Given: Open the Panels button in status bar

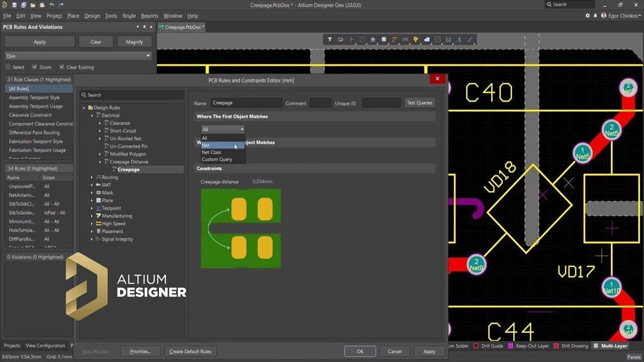Looking at the screenshot, I should pos(633,357).
